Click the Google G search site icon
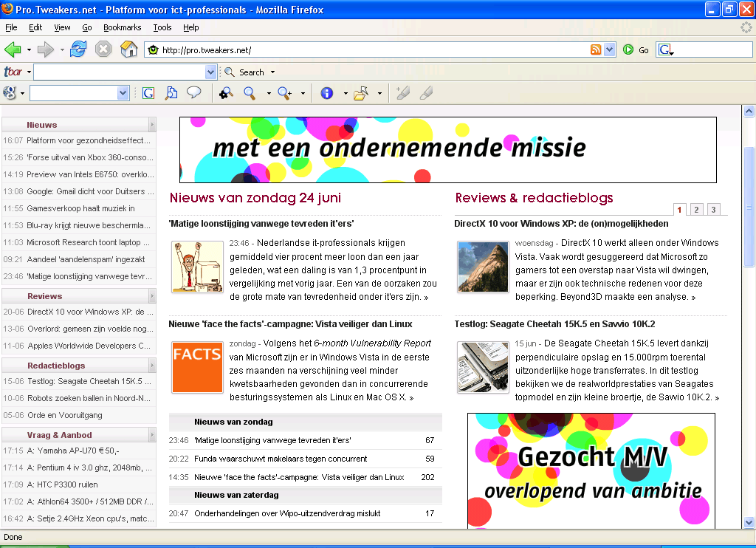Screen dimensions: 756x548 [x=148, y=92]
